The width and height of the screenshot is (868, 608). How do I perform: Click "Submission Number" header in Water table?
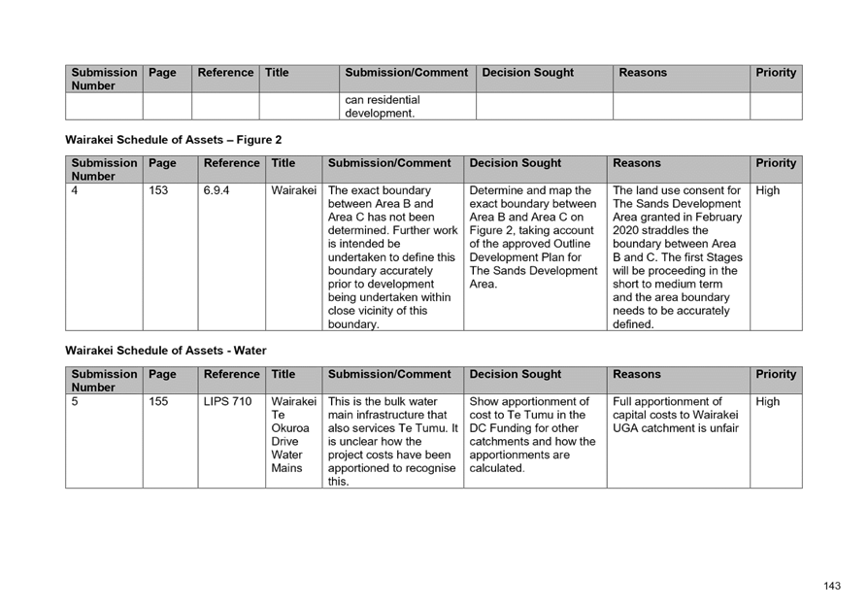coord(104,381)
